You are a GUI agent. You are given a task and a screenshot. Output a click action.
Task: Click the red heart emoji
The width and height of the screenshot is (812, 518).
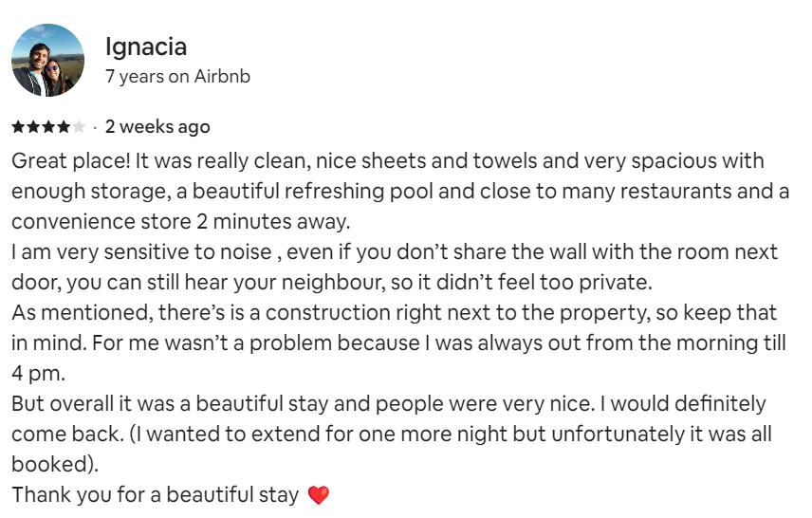click(319, 495)
